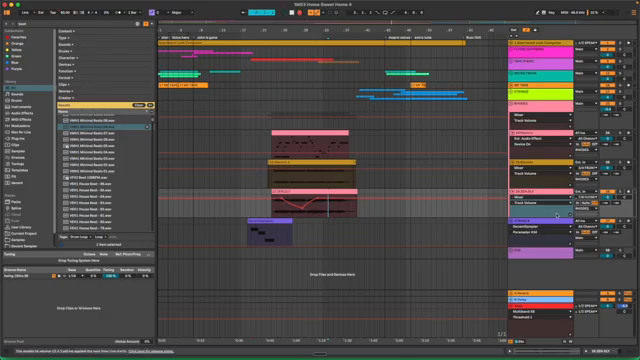Click the red Arrangement Record button
The image size is (640, 360).
pyautogui.click(x=300, y=13)
